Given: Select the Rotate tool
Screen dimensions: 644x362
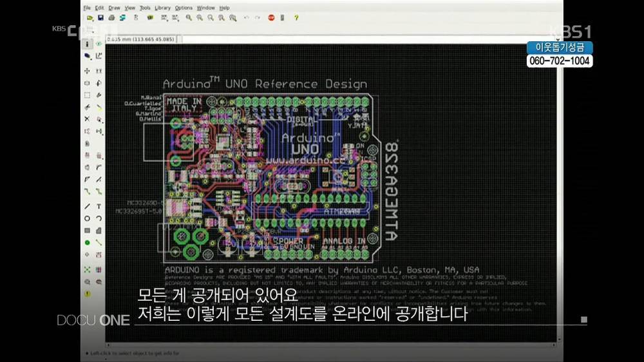Looking at the screenshot, I should point(99,83).
